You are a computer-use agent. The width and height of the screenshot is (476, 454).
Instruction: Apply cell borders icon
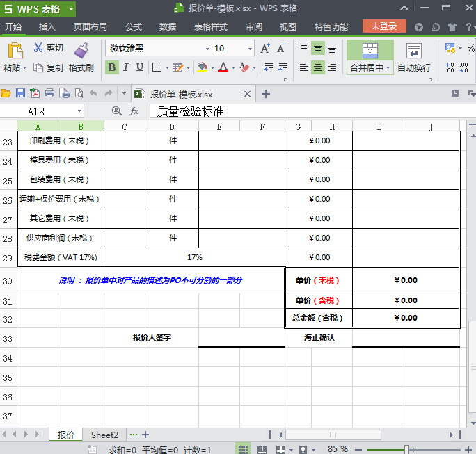pyautogui.click(x=157, y=67)
